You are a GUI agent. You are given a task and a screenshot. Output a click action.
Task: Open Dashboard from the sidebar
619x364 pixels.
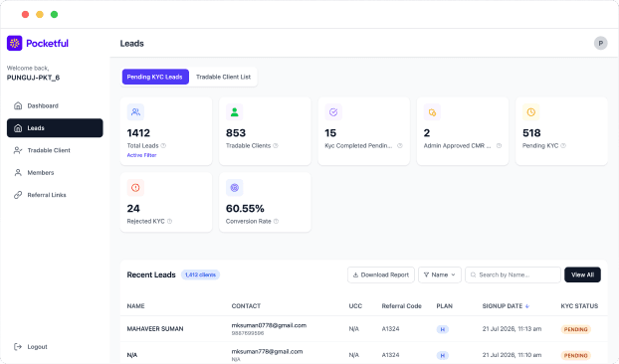[55, 105]
